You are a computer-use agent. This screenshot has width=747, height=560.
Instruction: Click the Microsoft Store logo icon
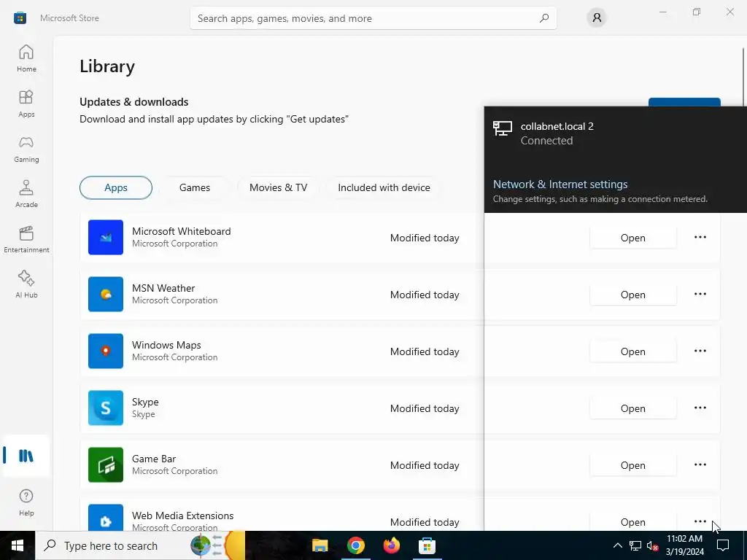coord(20,18)
